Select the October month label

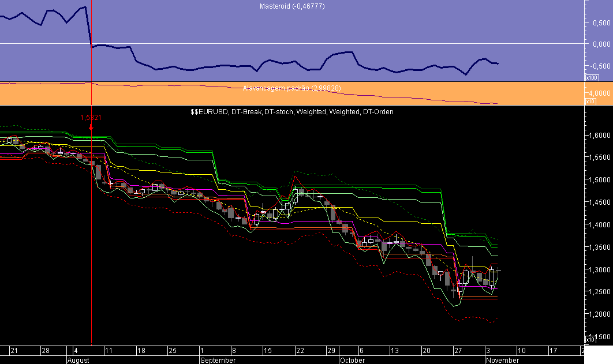[352, 360]
